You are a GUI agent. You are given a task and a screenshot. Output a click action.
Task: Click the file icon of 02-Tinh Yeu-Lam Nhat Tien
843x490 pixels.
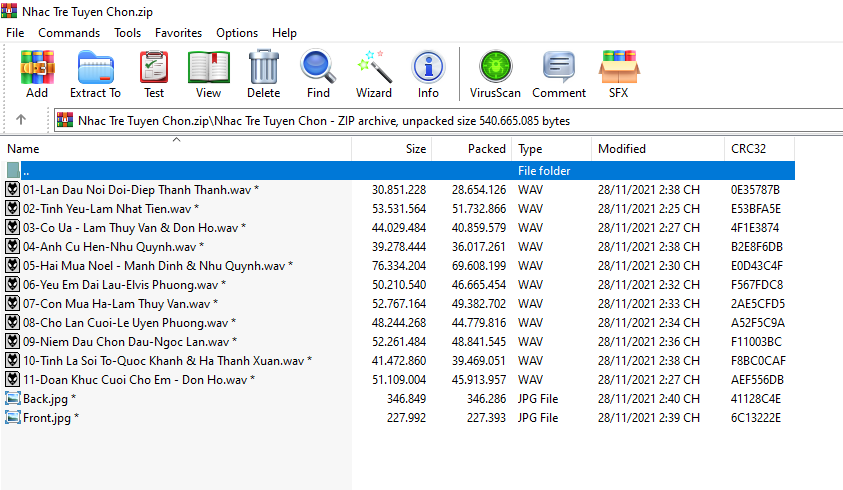(x=12, y=208)
